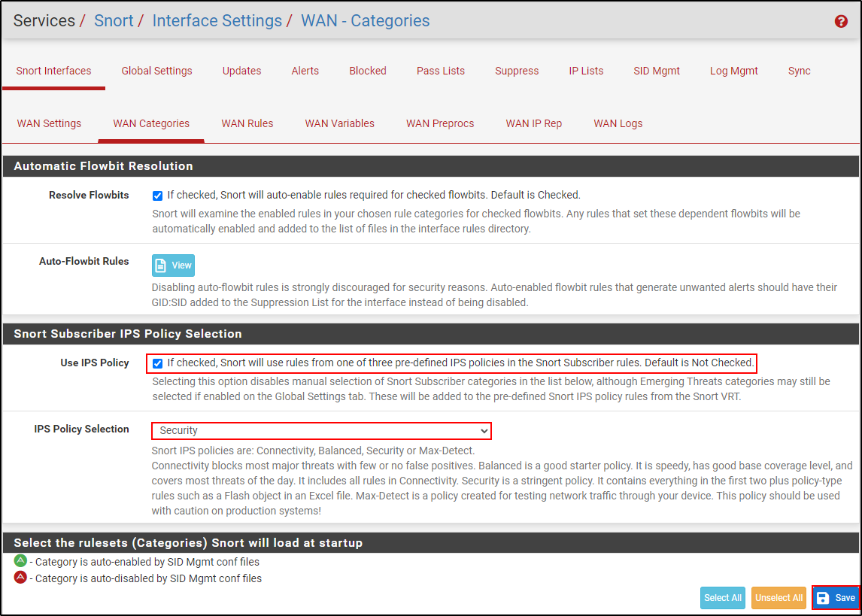Image resolution: width=862 pixels, height=616 pixels.
Task: Click the red auto-disabled category legend icon
Action: point(20,578)
